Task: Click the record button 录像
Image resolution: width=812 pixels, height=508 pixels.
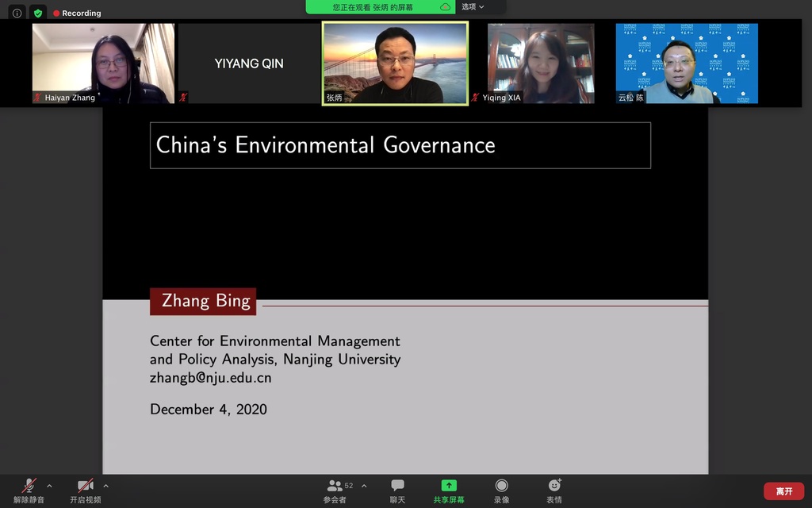Action: pos(501,491)
